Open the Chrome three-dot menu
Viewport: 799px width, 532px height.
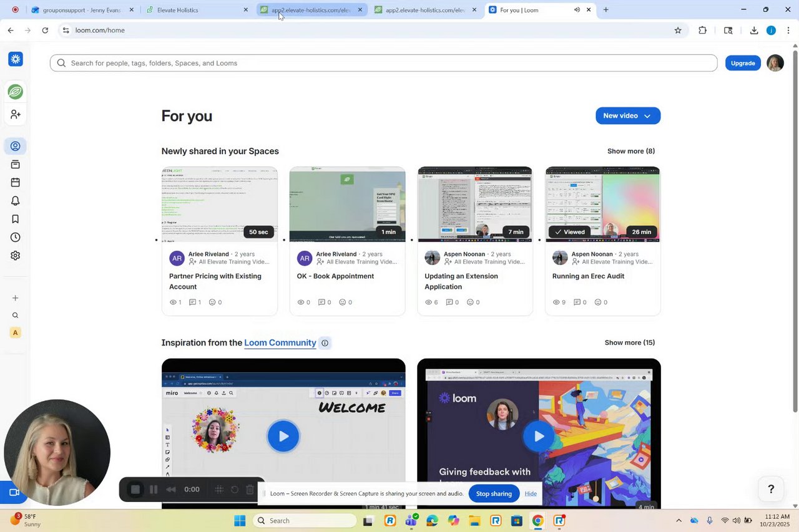pyautogui.click(x=788, y=30)
